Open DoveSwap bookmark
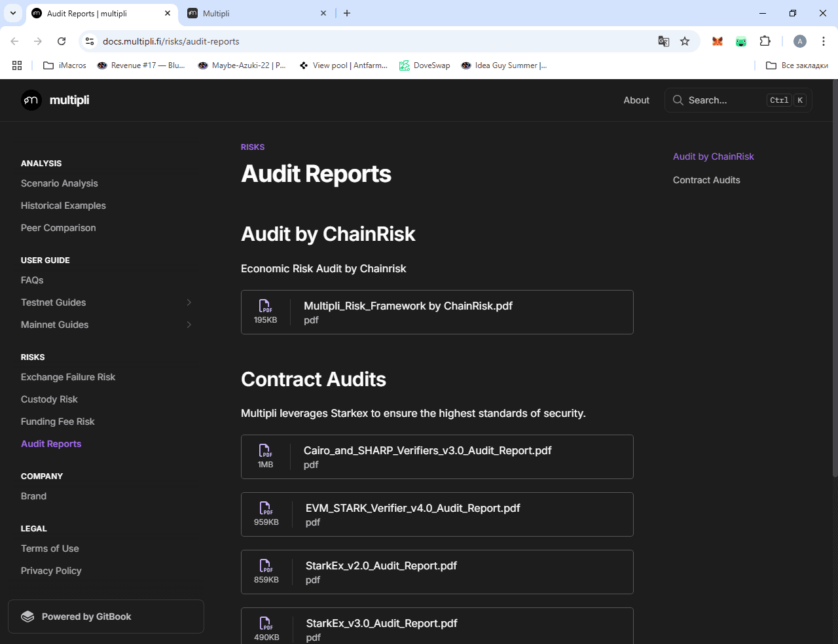838x644 pixels. [x=425, y=65]
